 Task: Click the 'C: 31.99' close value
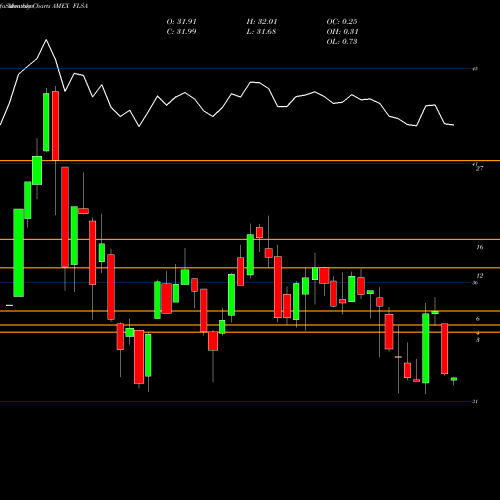point(181,32)
